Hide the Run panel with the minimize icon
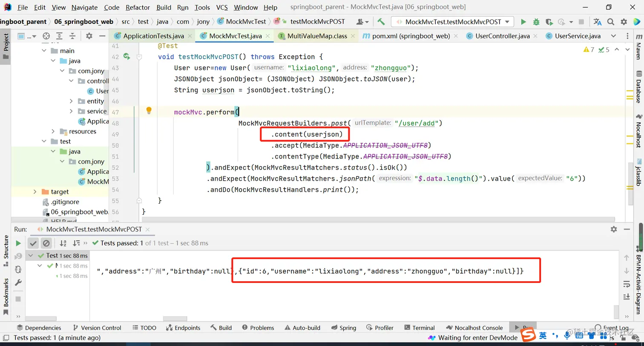 [627, 229]
